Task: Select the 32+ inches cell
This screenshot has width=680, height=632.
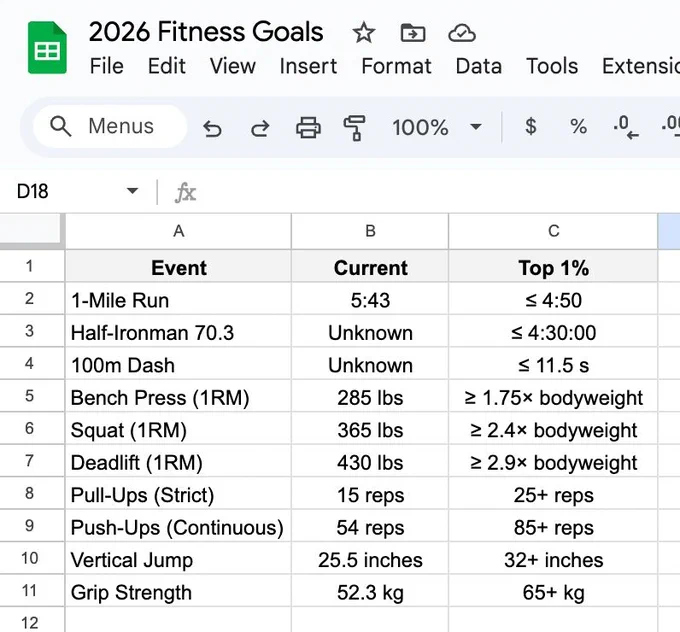Action: [553, 558]
